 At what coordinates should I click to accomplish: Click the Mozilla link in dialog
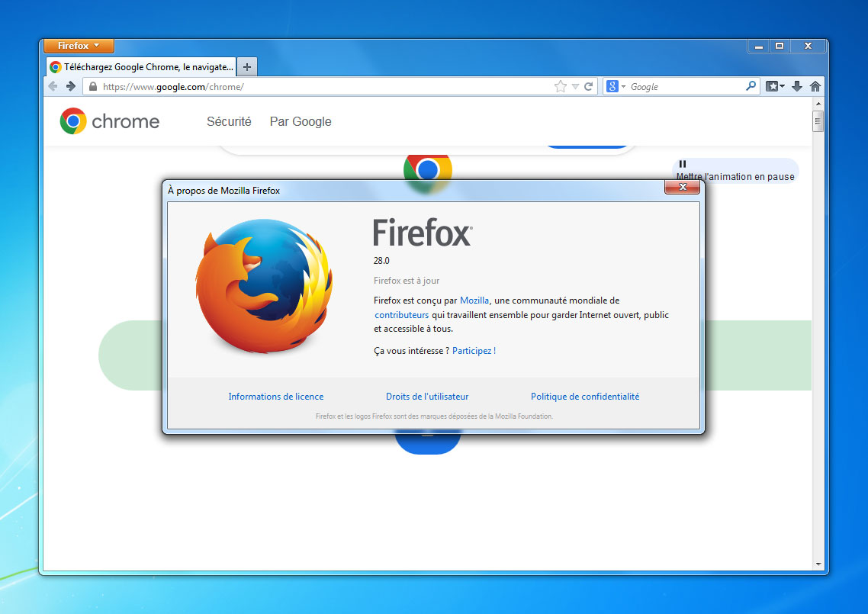point(474,301)
